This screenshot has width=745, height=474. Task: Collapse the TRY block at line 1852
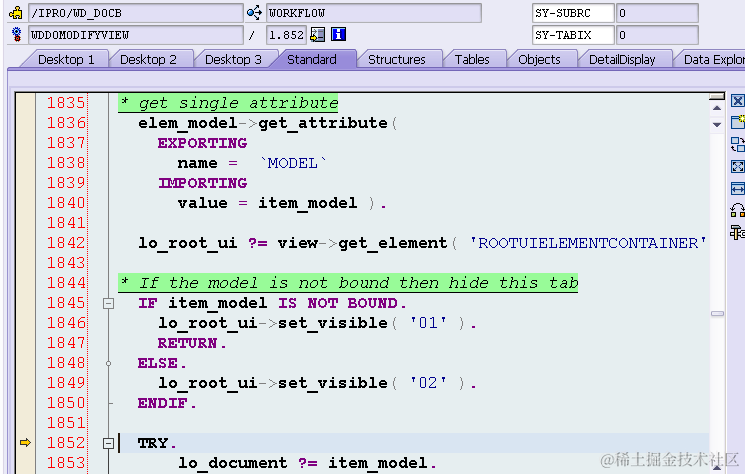click(x=108, y=443)
